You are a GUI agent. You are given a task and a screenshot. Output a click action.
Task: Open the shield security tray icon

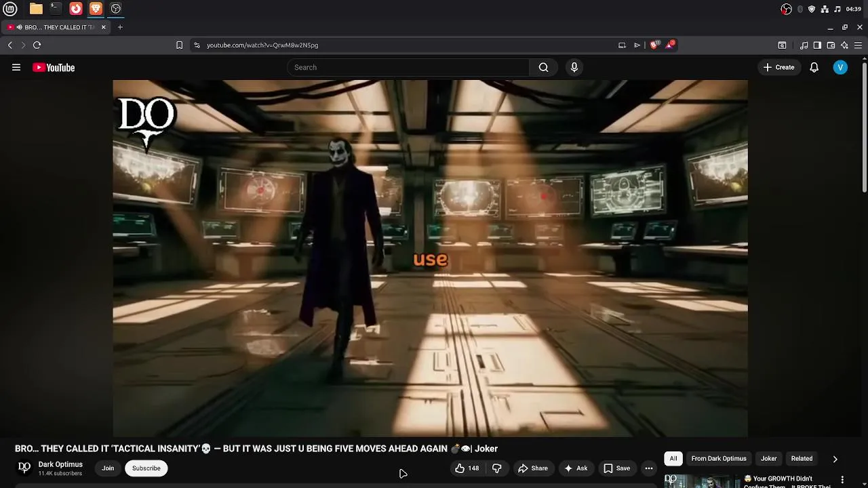[812, 9]
